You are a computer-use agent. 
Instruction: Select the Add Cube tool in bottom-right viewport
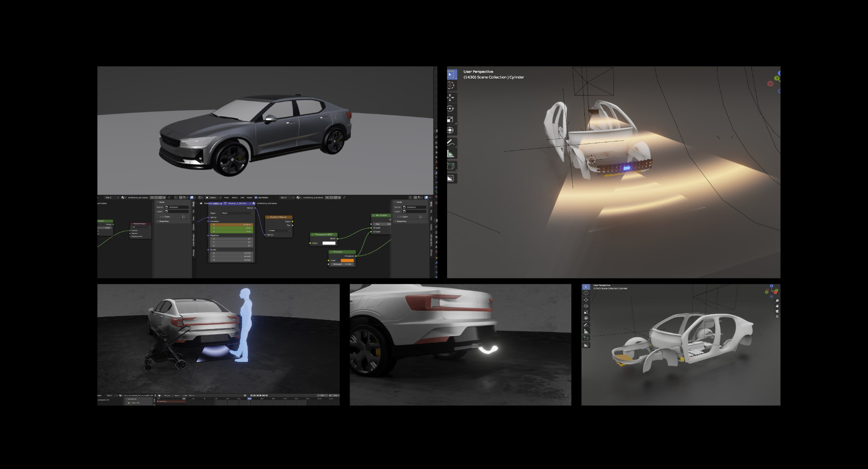point(586,338)
